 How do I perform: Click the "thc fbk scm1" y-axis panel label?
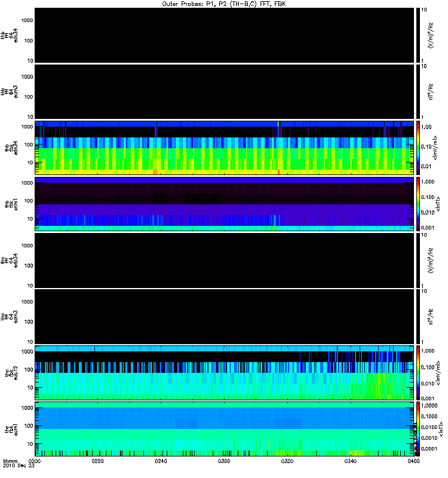[11, 429]
